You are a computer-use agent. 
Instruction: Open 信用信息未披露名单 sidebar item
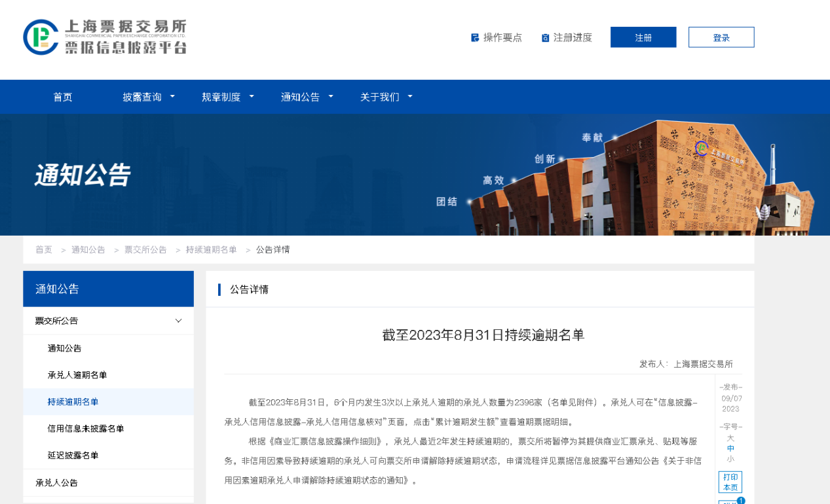coord(86,429)
